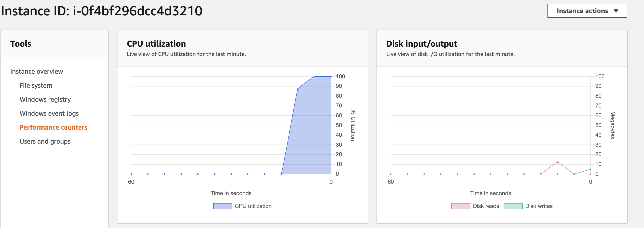Open the Instance actions dropdown
644x228 pixels.
point(587,11)
